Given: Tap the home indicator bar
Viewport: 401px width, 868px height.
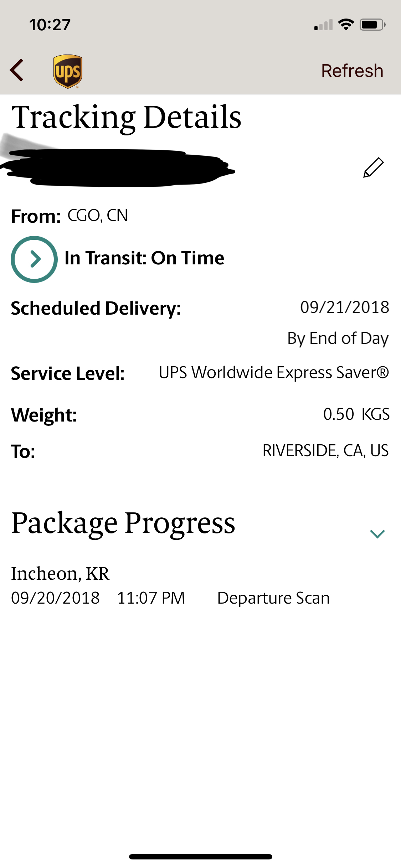Looking at the screenshot, I should point(201,857).
